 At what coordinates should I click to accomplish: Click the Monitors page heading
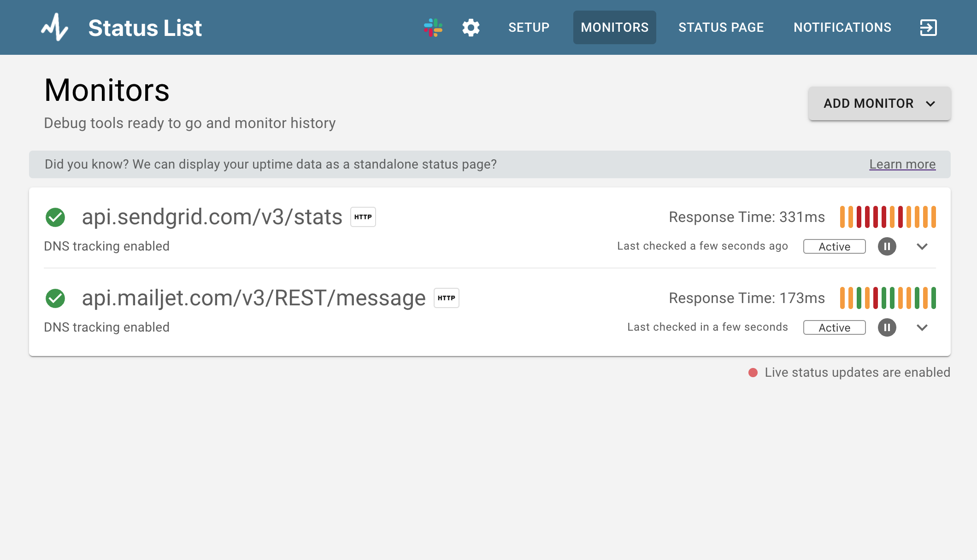(x=107, y=90)
